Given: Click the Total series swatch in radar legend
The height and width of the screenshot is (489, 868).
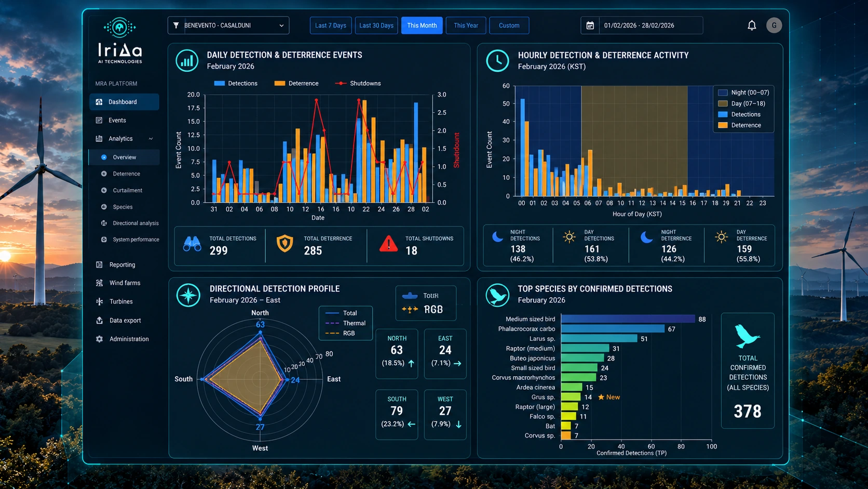Looking at the screenshot, I should pos(332,313).
